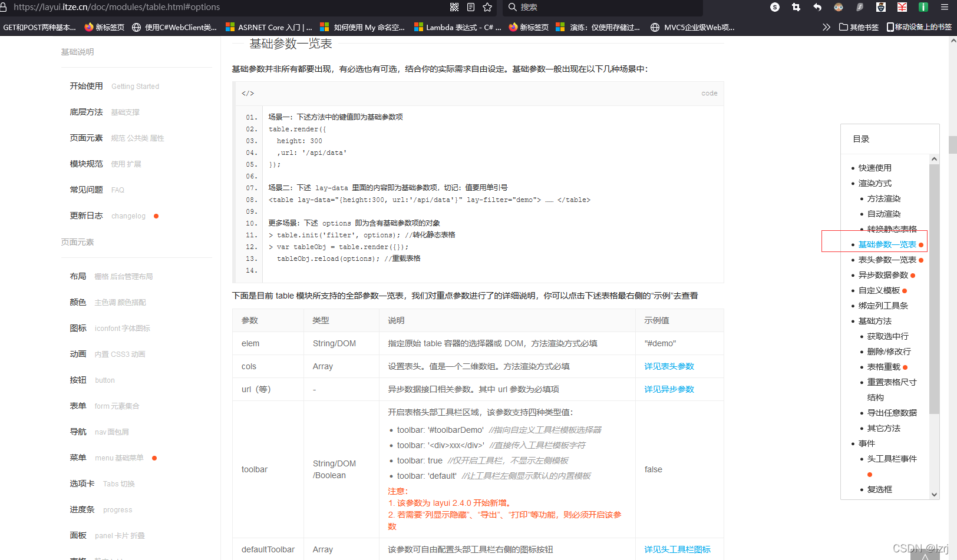Jump to 异步数据参数 in 目录

tap(883, 275)
